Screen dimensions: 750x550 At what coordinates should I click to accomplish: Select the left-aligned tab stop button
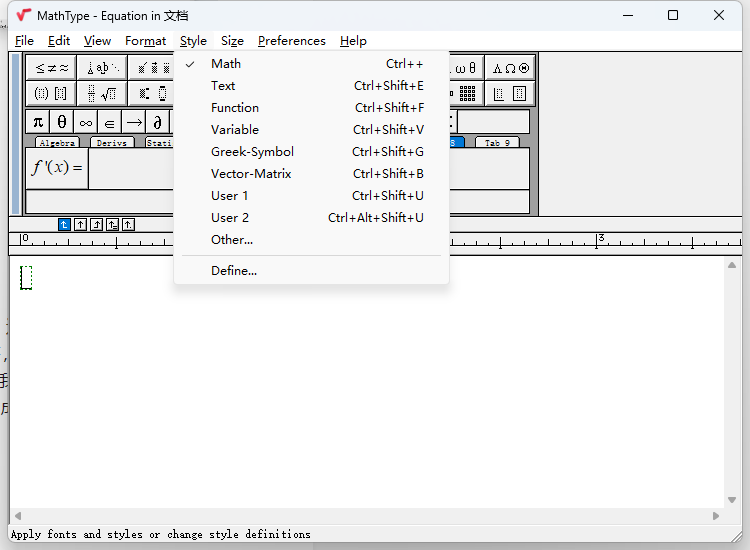64,224
